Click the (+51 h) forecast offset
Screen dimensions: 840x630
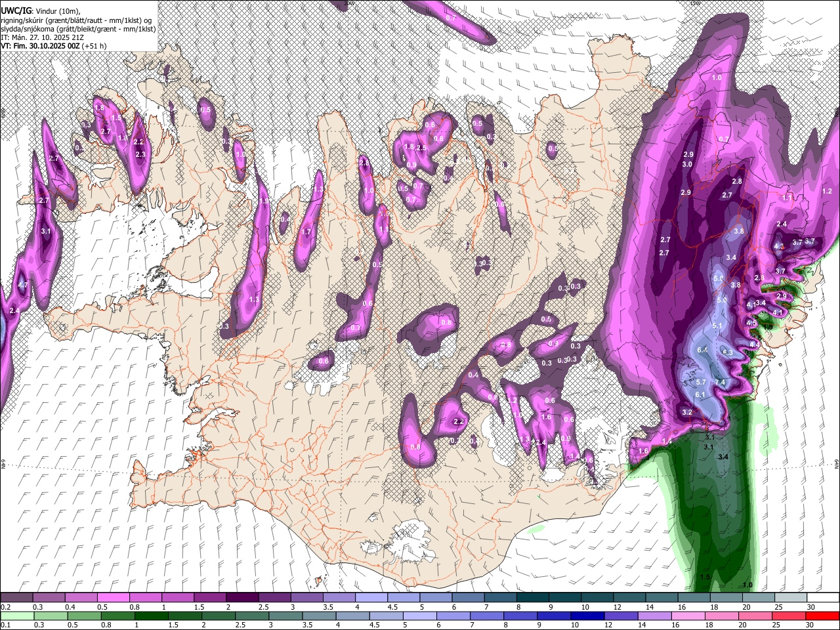94,46
